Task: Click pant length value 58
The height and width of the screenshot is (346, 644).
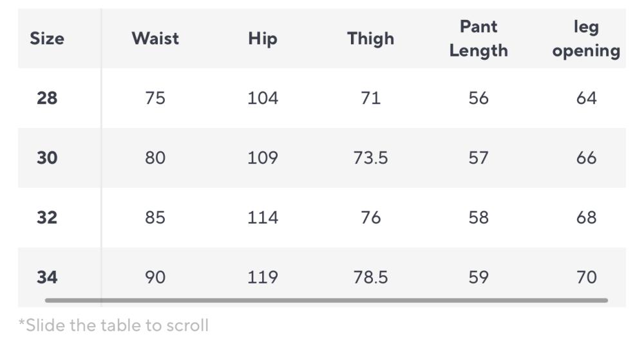Action: point(478,217)
